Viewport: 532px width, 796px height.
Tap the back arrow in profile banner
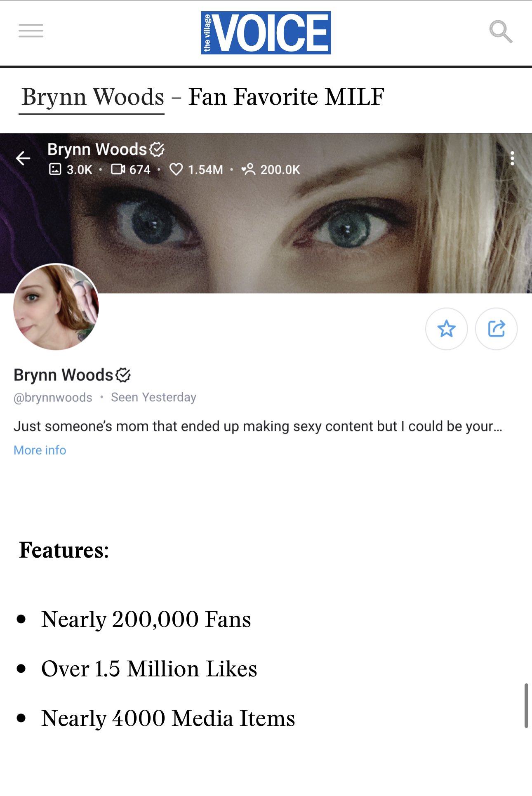click(23, 158)
